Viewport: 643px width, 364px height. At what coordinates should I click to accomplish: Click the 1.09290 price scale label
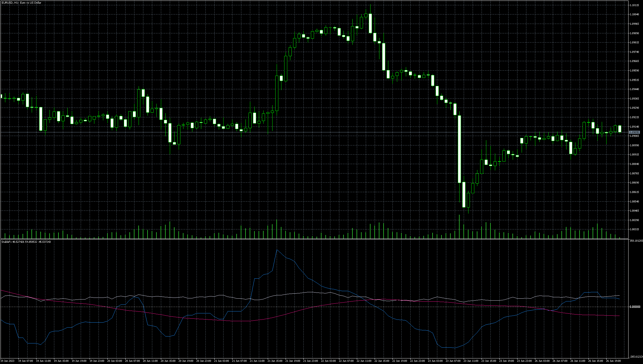click(634, 108)
